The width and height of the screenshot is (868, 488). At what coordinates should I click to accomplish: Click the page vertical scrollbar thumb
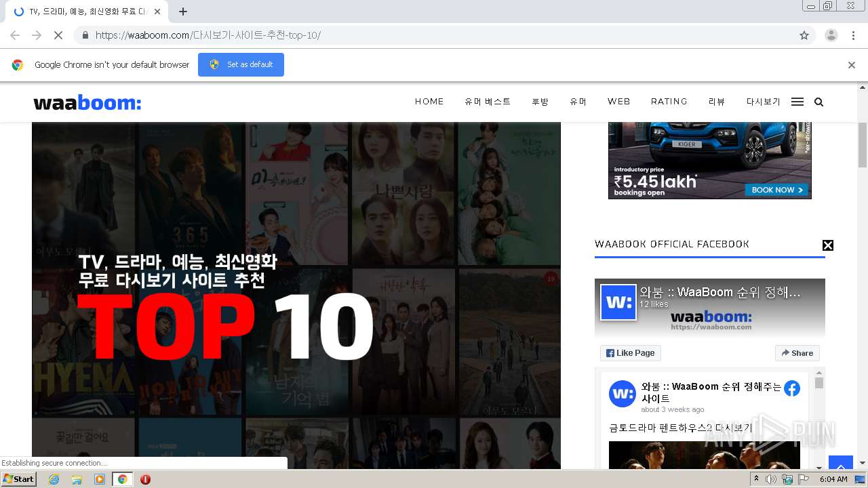point(863,145)
